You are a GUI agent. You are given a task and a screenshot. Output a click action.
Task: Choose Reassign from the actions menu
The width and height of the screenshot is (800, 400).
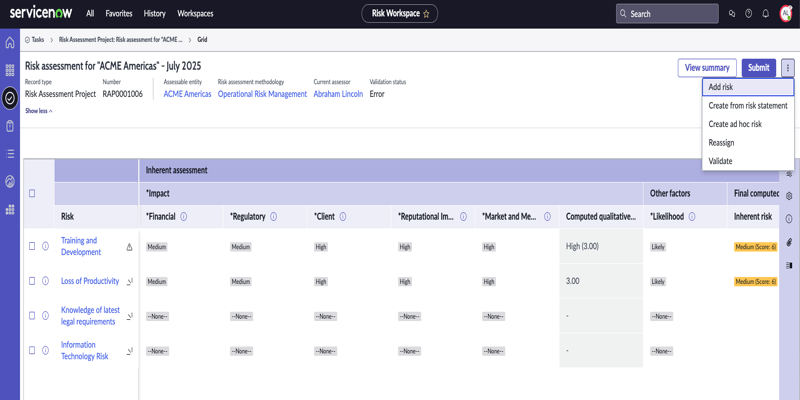748,142
